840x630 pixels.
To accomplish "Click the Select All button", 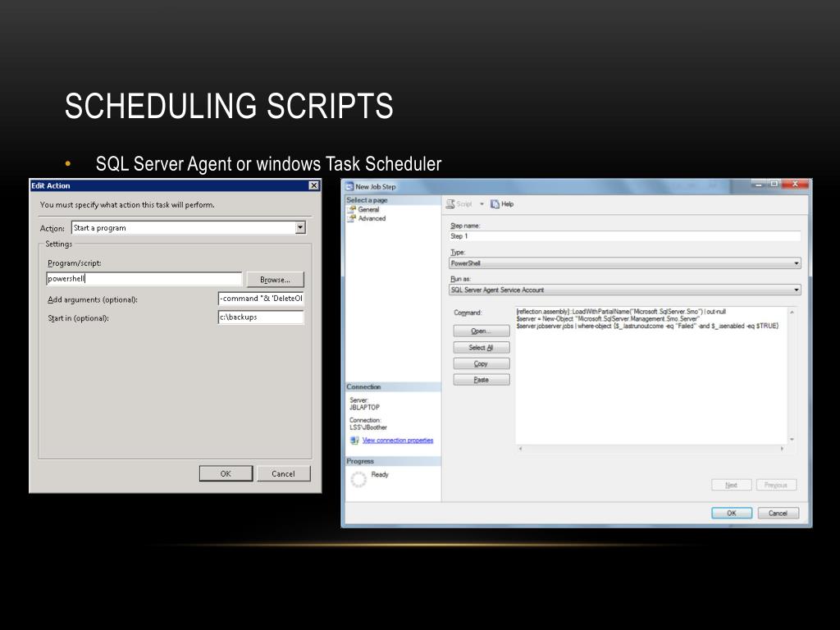I will (481, 348).
